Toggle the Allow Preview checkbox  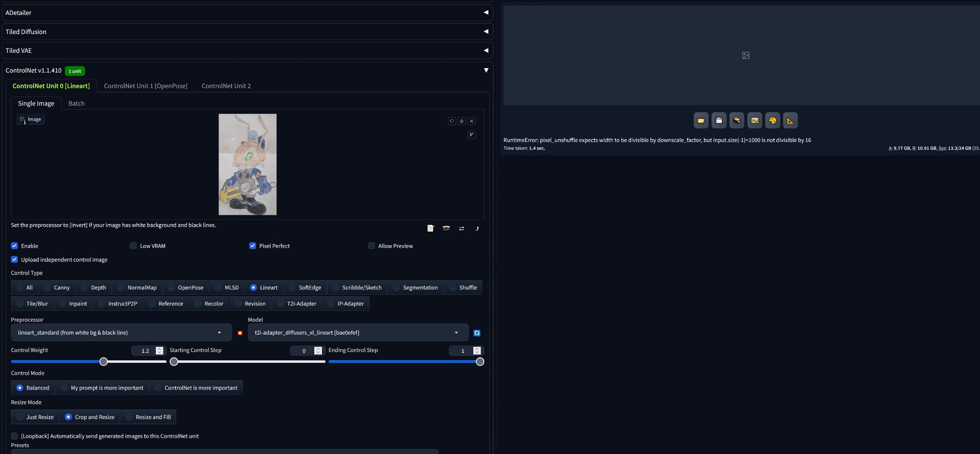[x=371, y=246]
